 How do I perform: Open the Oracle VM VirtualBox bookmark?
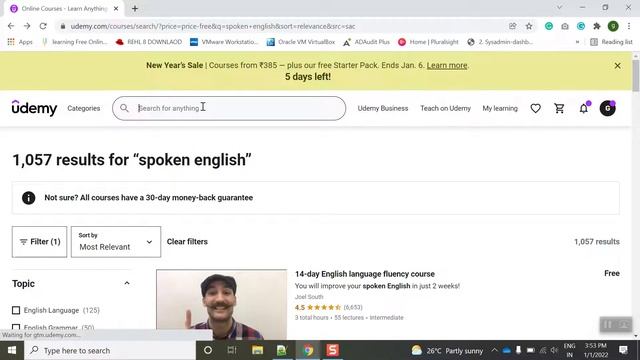click(301, 42)
